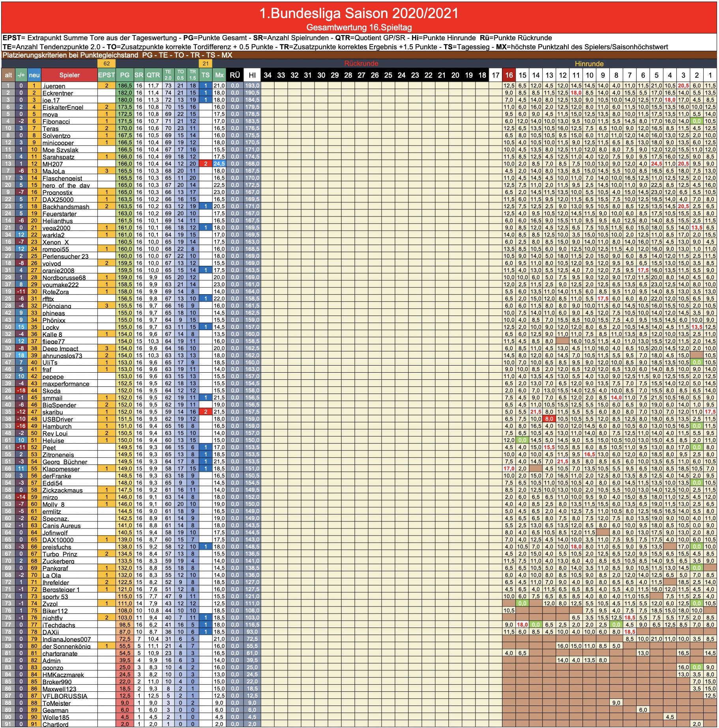Select player name 'minicooper'
The height and width of the screenshot is (728, 719).
click(58, 143)
